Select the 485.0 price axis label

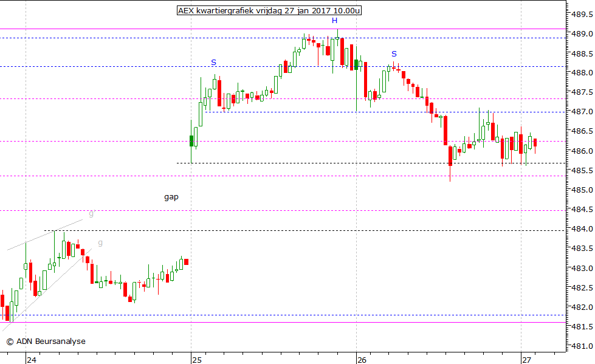pos(582,190)
